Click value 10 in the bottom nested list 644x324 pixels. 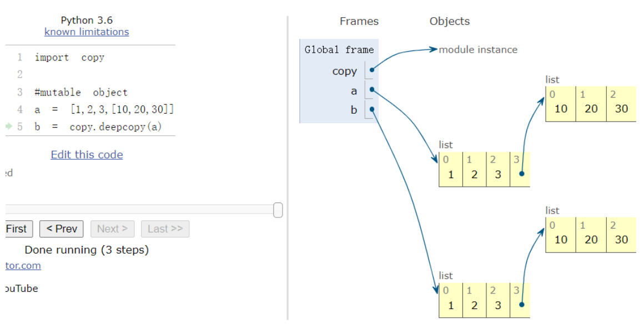pos(561,240)
